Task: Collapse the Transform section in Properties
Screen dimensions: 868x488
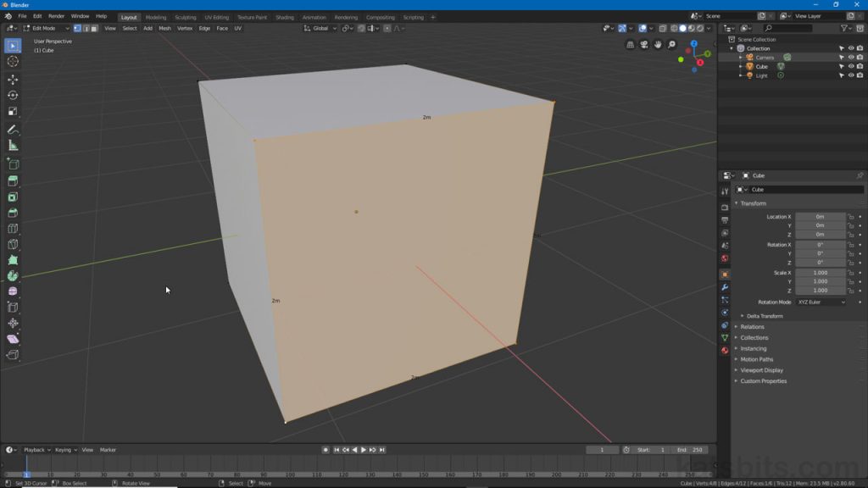Action: pos(754,203)
